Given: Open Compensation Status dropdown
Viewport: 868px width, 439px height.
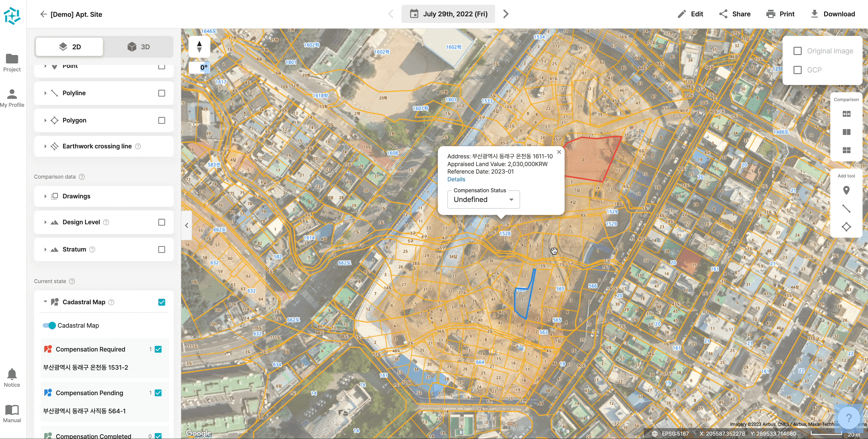Looking at the screenshot, I should (484, 200).
